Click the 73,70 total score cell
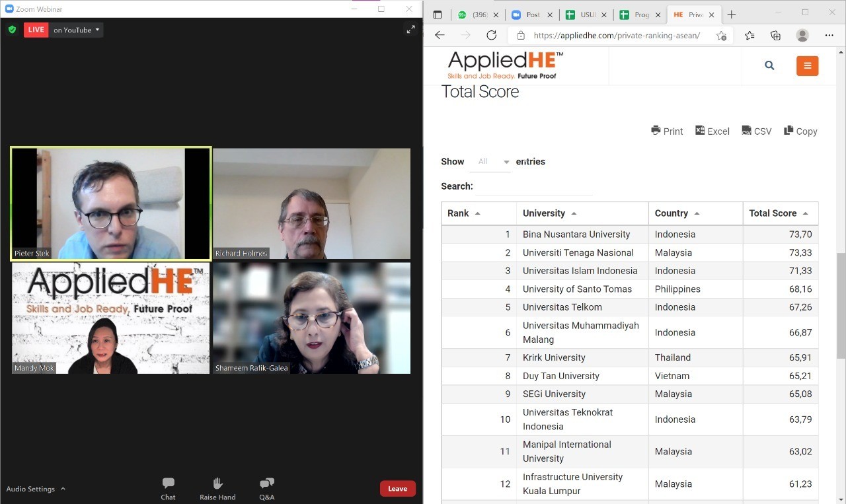 pyautogui.click(x=781, y=234)
